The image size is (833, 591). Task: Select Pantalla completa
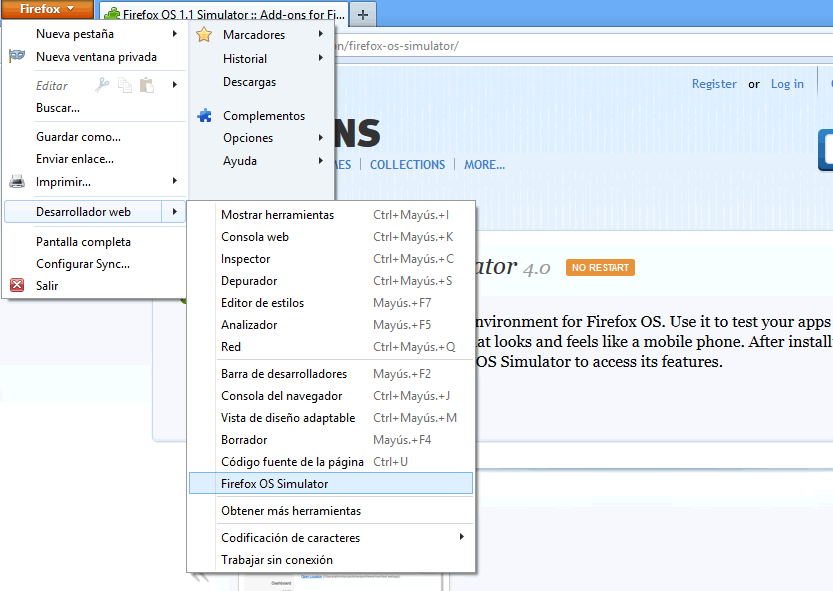(x=83, y=242)
